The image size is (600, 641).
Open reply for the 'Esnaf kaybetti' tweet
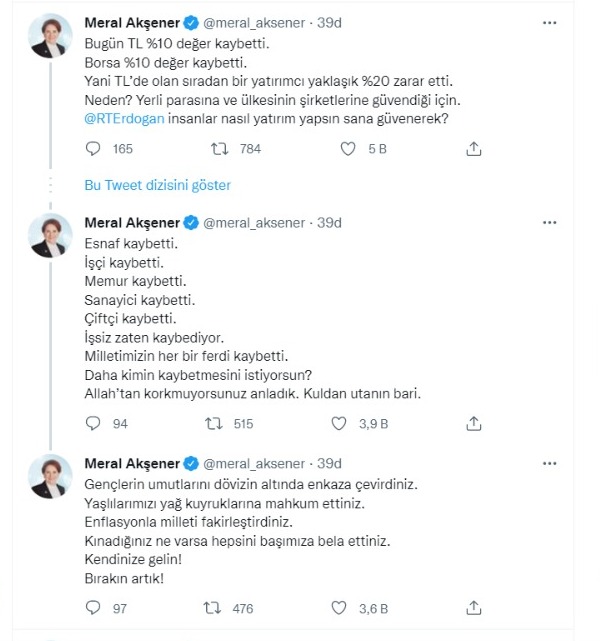point(93,423)
